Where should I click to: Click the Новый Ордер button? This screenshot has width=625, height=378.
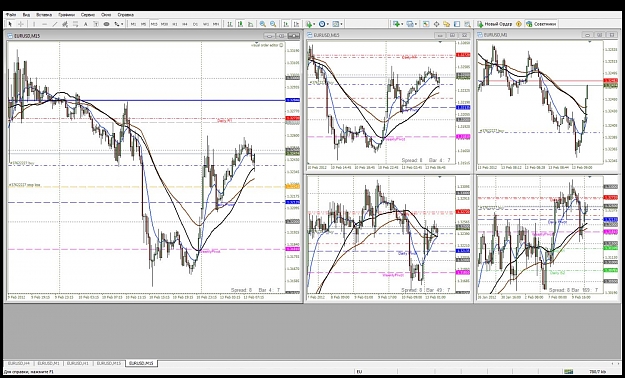point(495,24)
